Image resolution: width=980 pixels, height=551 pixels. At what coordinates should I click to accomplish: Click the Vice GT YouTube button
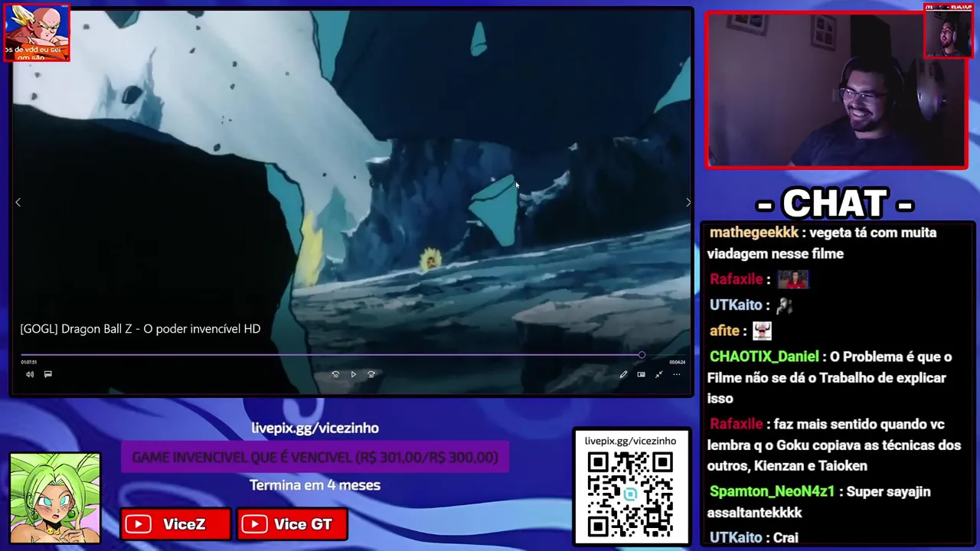[292, 524]
